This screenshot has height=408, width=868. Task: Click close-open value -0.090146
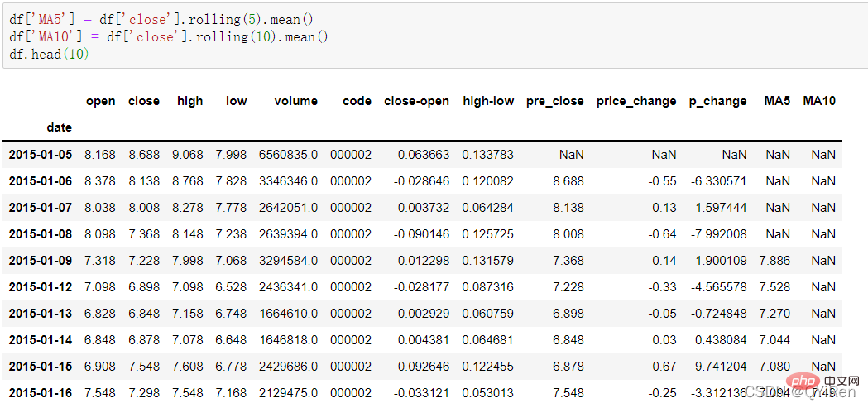click(x=421, y=234)
